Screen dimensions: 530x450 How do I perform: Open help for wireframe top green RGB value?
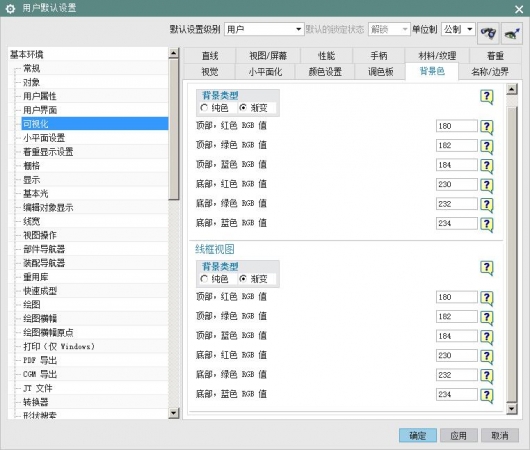tap(487, 318)
